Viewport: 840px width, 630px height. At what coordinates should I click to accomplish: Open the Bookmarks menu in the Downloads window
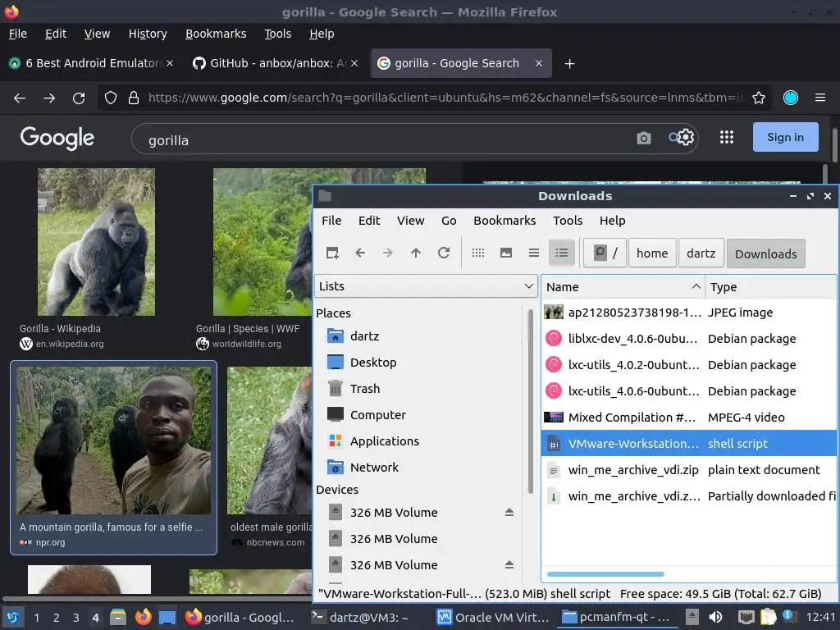point(504,221)
